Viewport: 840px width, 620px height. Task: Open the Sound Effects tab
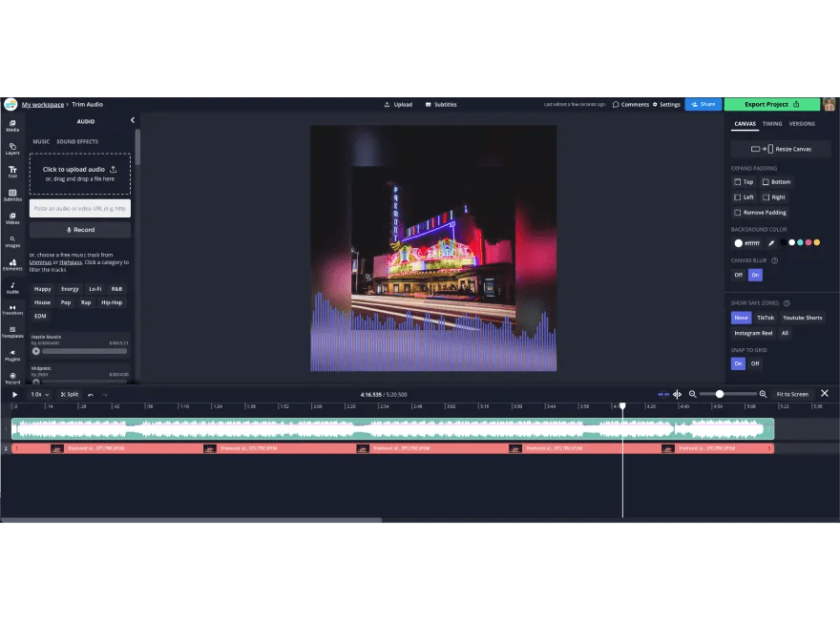click(78, 141)
